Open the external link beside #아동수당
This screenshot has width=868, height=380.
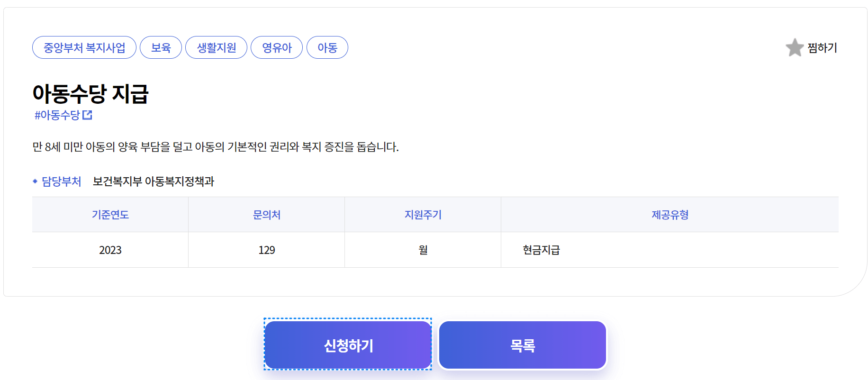tap(88, 114)
